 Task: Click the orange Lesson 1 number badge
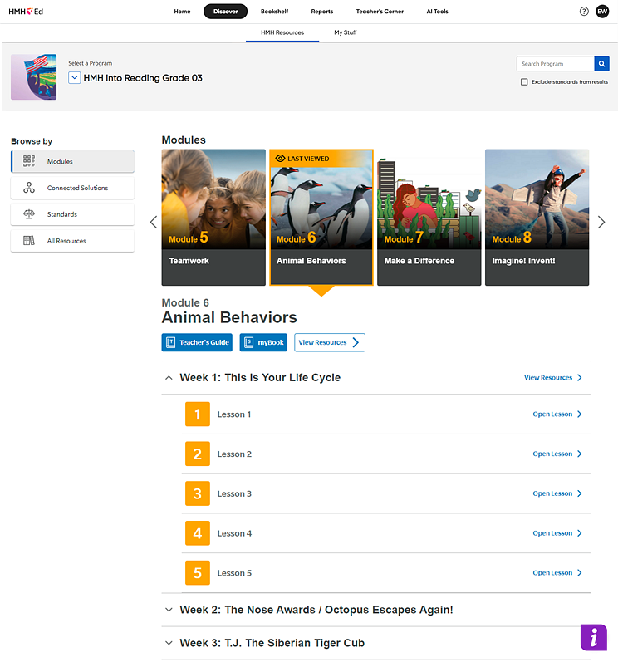click(x=198, y=414)
